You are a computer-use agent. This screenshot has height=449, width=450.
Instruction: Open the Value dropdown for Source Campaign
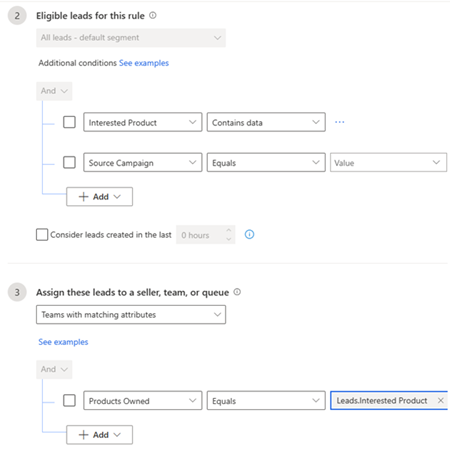(x=388, y=163)
